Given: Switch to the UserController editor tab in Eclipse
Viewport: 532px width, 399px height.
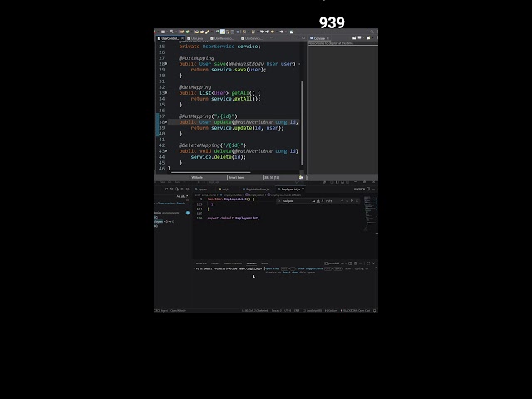Looking at the screenshot, I should tap(170, 38).
